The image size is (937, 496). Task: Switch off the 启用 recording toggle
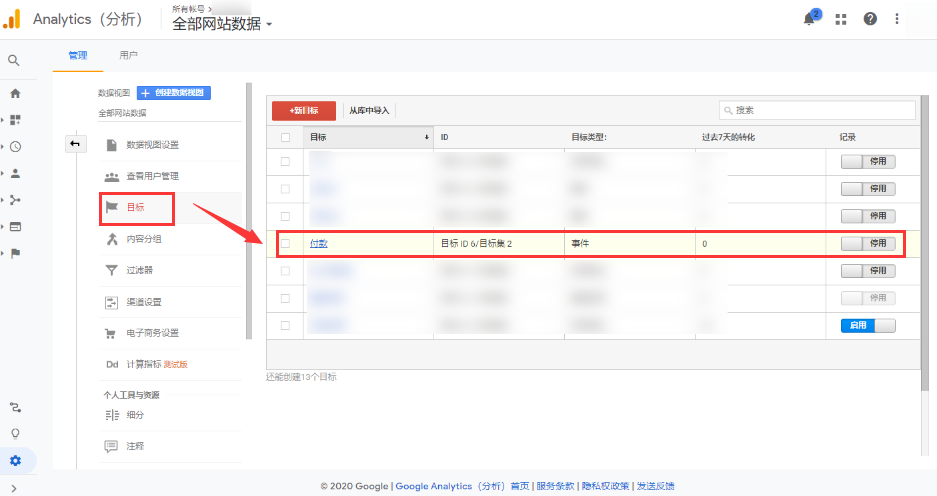[867, 325]
